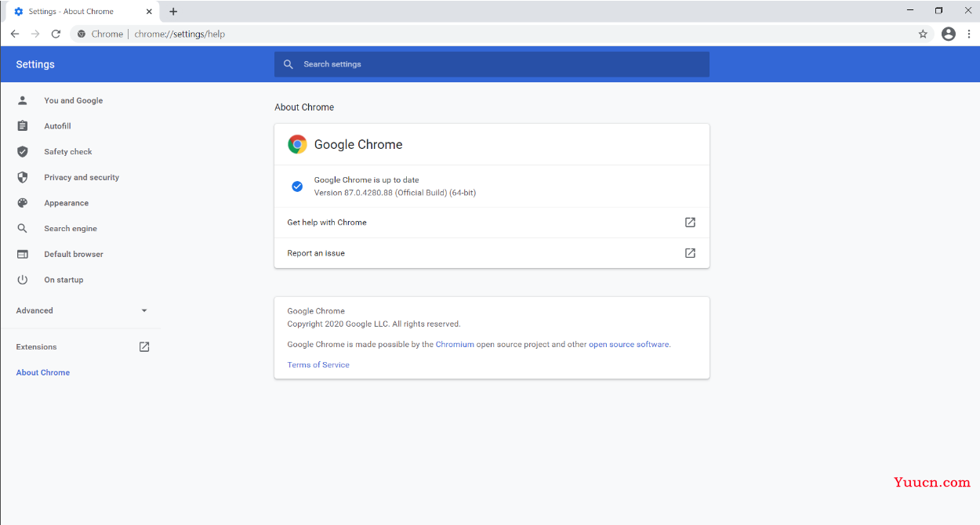Click the address bar URL chrome://settings/help
980x525 pixels.
click(180, 34)
